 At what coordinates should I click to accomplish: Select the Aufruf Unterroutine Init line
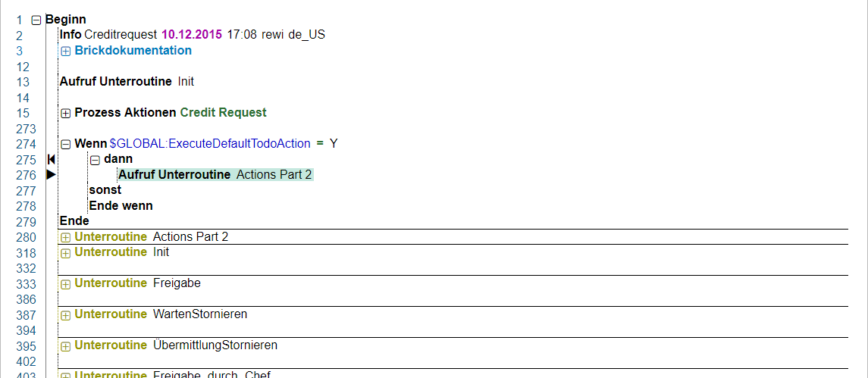coord(127,82)
